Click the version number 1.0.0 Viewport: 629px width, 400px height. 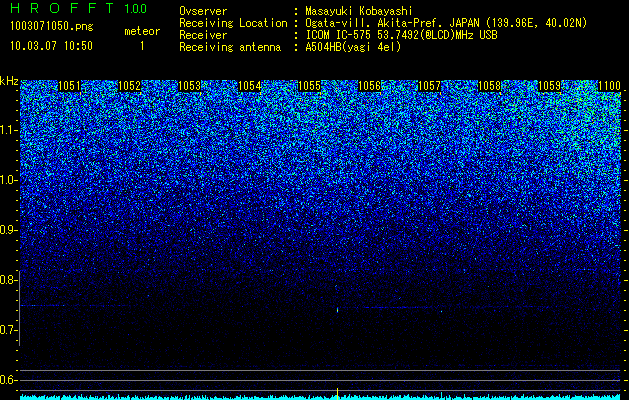click(x=135, y=9)
